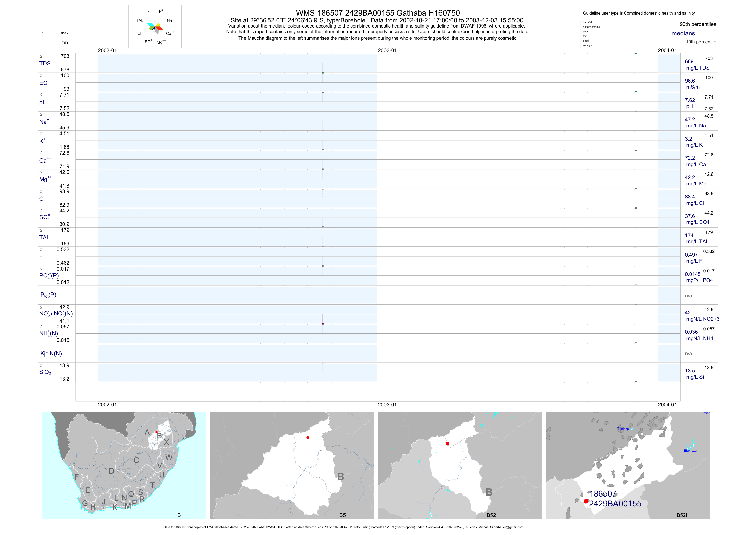756x535 pixels.
Task: Click the Maucha ion diagram icon
Action: click(x=155, y=27)
